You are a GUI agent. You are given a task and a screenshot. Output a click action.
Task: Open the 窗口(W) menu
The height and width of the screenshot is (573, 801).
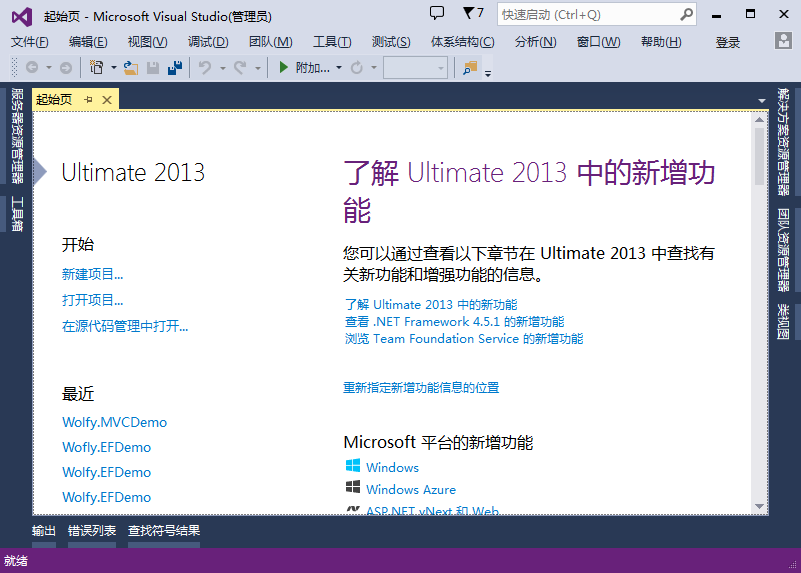pos(598,42)
